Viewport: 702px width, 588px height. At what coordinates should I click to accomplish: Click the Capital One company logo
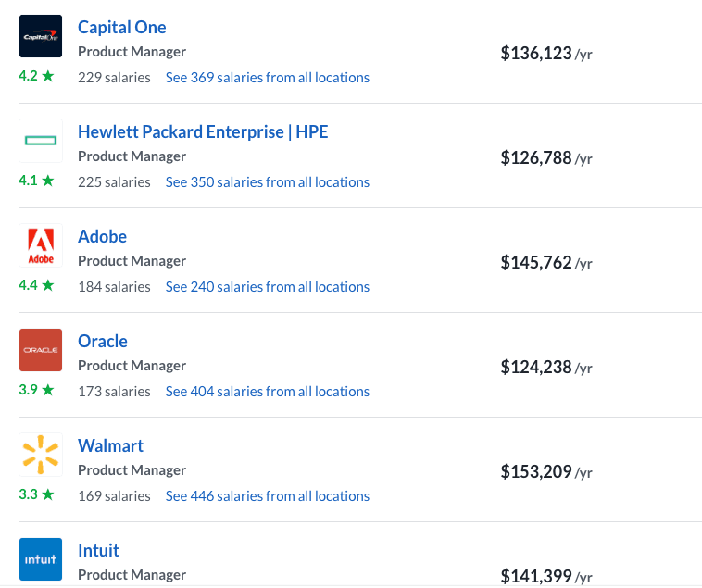coord(41,36)
